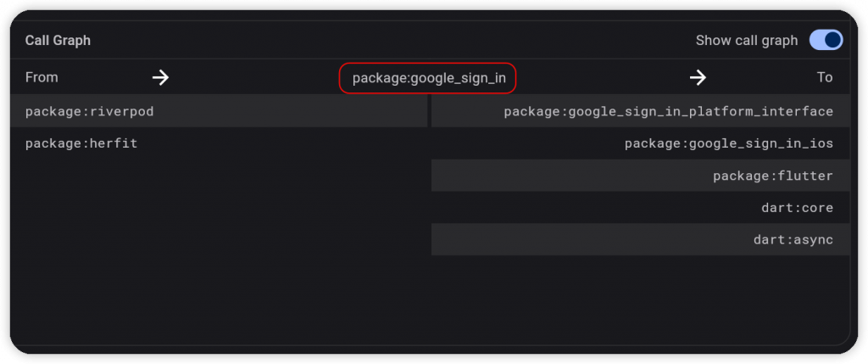868x364 pixels.
Task: Click empty space below dart:async row
Action: click(641, 300)
